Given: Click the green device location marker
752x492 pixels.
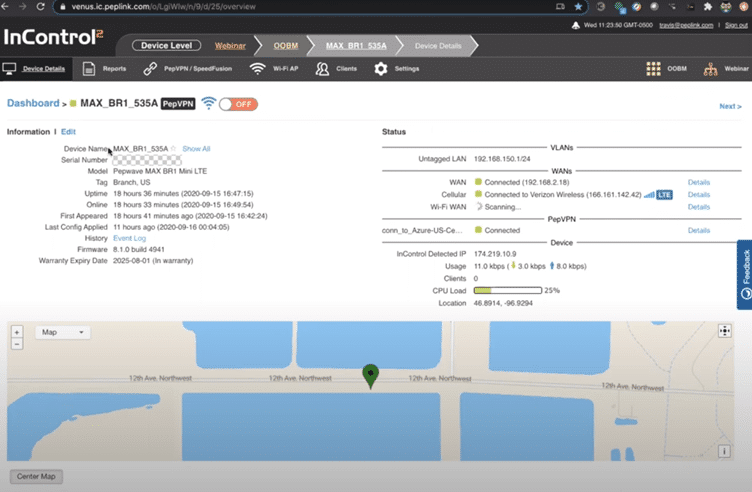Looking at the screenshot, I should coord(370,376).
